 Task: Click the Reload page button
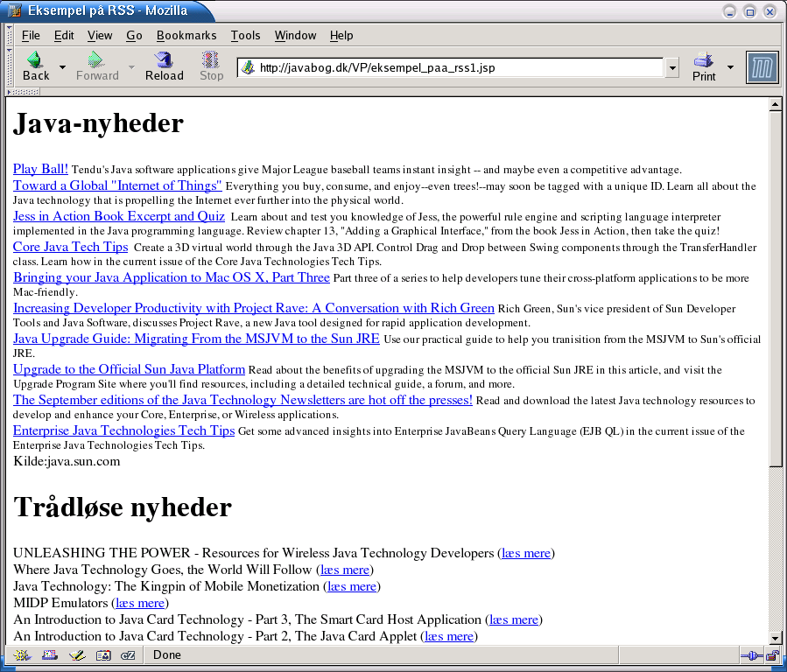pyautogui.click(x=164, y=66)
